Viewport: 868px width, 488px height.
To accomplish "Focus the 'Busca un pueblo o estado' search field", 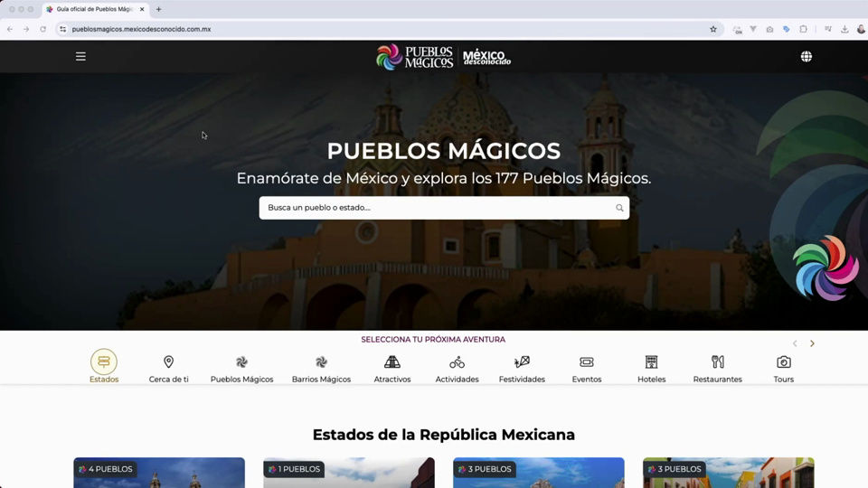I will tap(434, 208).
